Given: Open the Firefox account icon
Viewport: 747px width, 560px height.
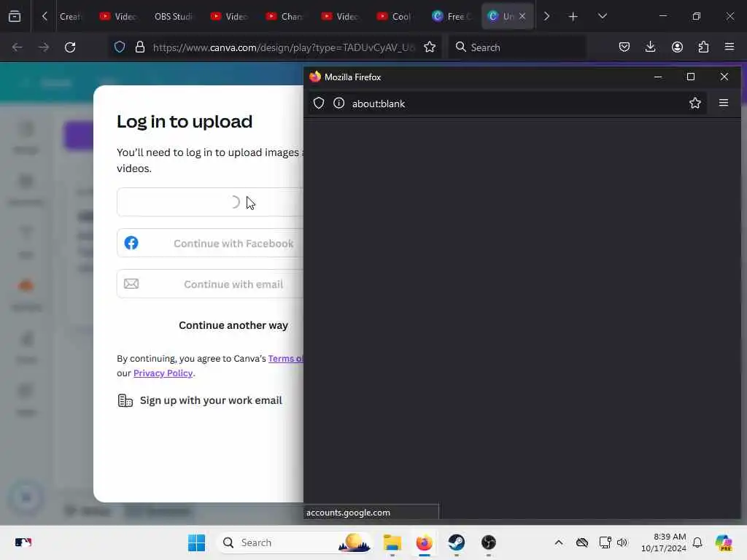Looking at the screenshot, I should click(x=677, y=47).
